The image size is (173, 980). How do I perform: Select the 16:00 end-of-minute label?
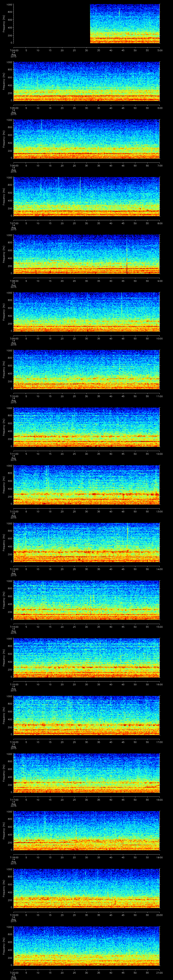[160, 684]
